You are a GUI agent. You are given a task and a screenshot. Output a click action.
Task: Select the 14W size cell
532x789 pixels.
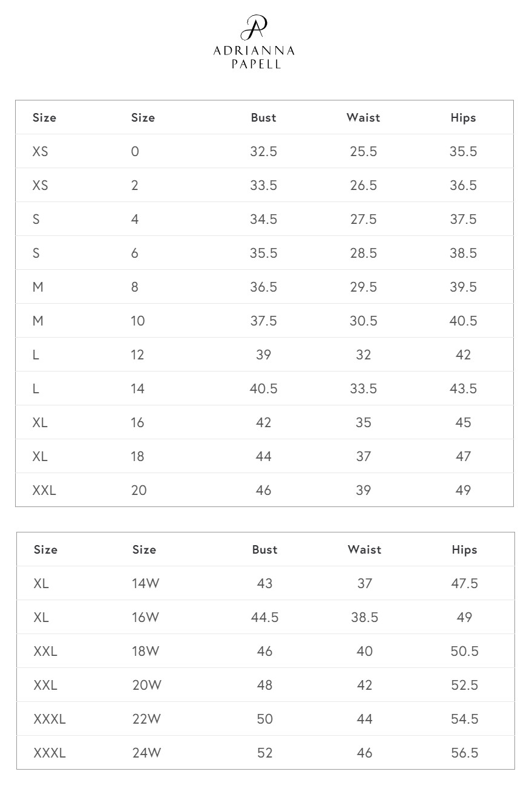coord(146,584)
